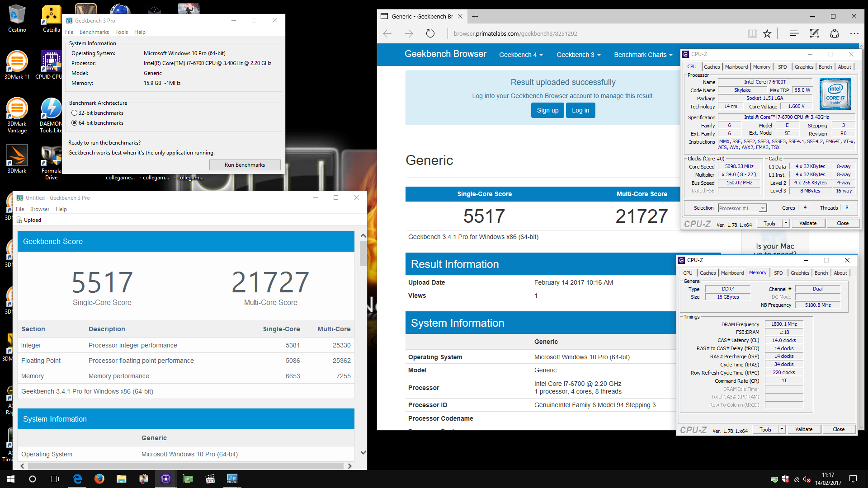
Task: Expand the Benchmark Charts dropdown
Action: click(643, 55)
